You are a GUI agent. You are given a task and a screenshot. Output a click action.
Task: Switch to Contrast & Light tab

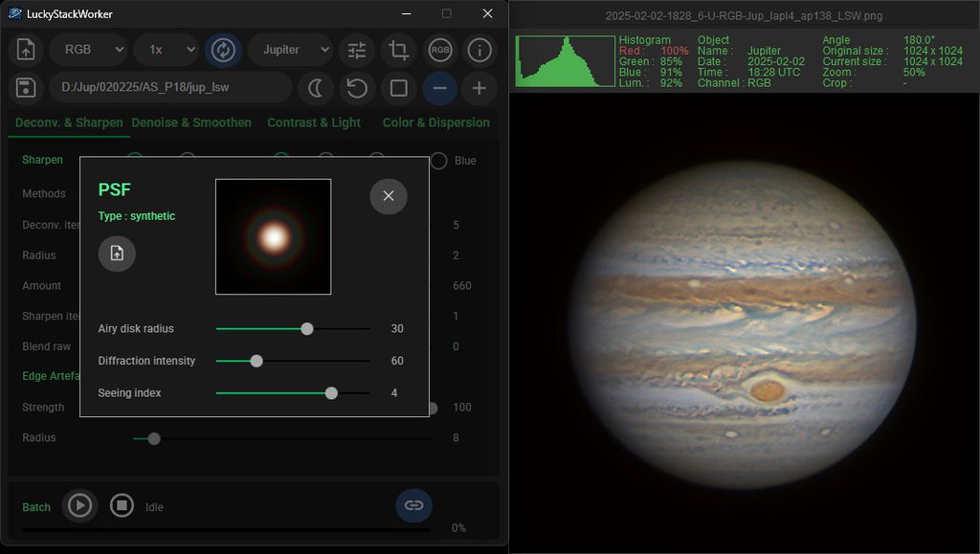314,123
